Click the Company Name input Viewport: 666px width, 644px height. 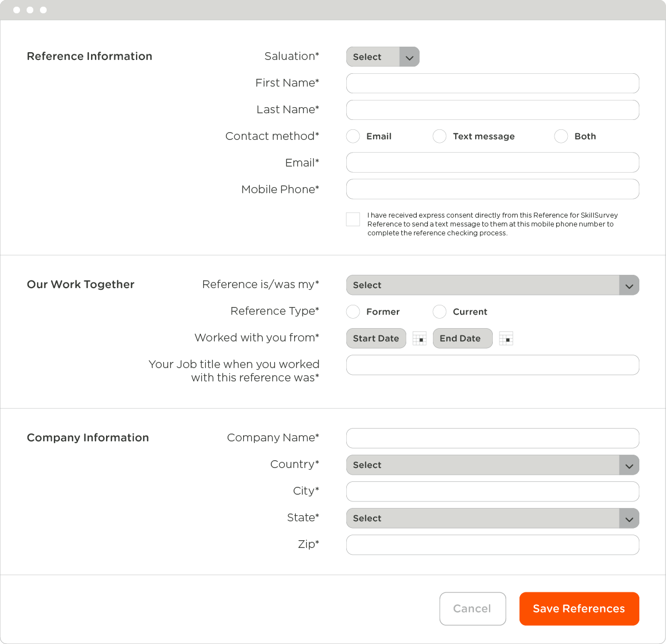pyautogui.click(x=492, y=438)
